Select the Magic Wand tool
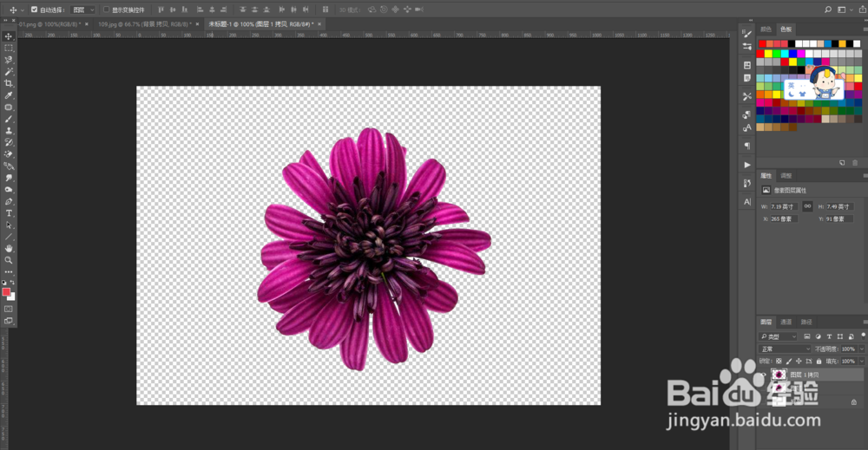 pyautogui.click(x=9, y=71)
